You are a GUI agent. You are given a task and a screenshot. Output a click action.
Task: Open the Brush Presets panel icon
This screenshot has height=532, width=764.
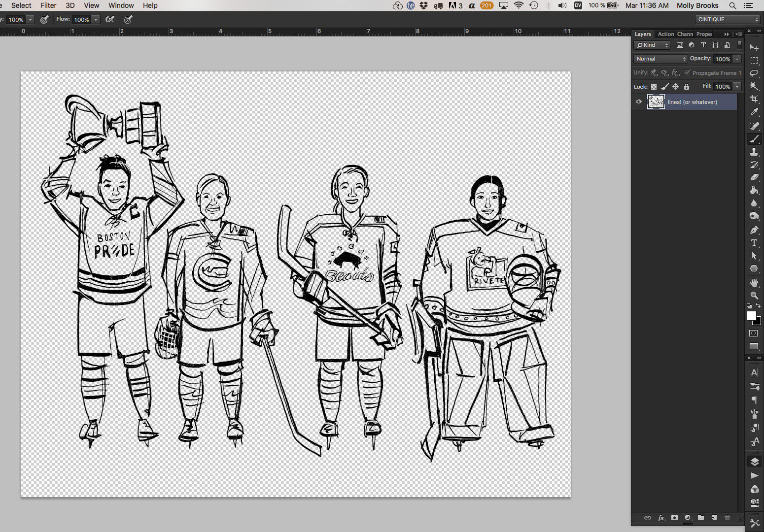point(755,387)
